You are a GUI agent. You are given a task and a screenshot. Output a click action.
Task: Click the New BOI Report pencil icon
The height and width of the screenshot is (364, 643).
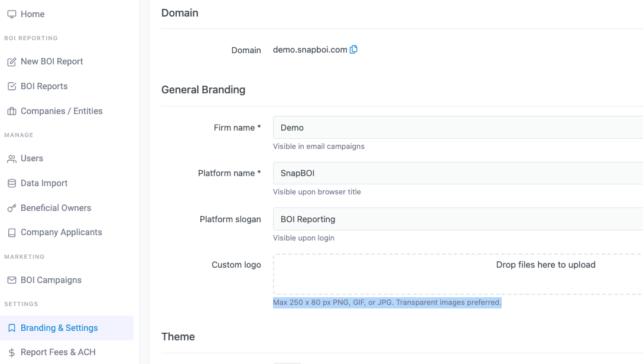[x=11, y=62]
